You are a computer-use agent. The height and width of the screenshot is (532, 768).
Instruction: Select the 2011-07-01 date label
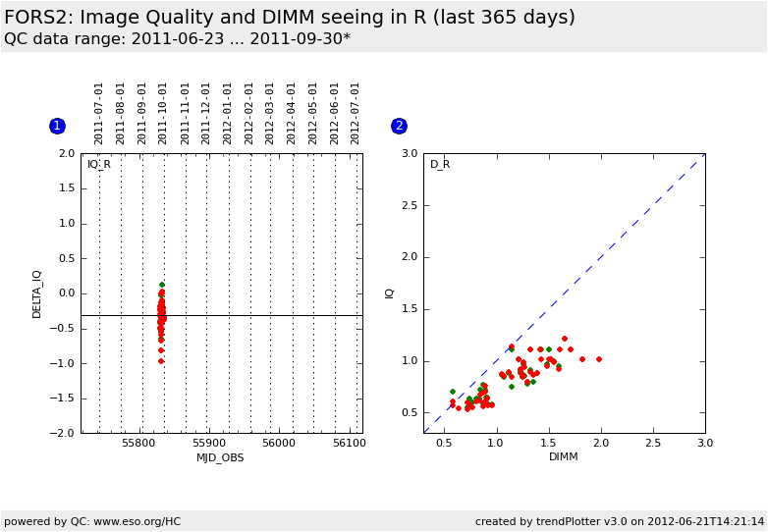point(99,113)
